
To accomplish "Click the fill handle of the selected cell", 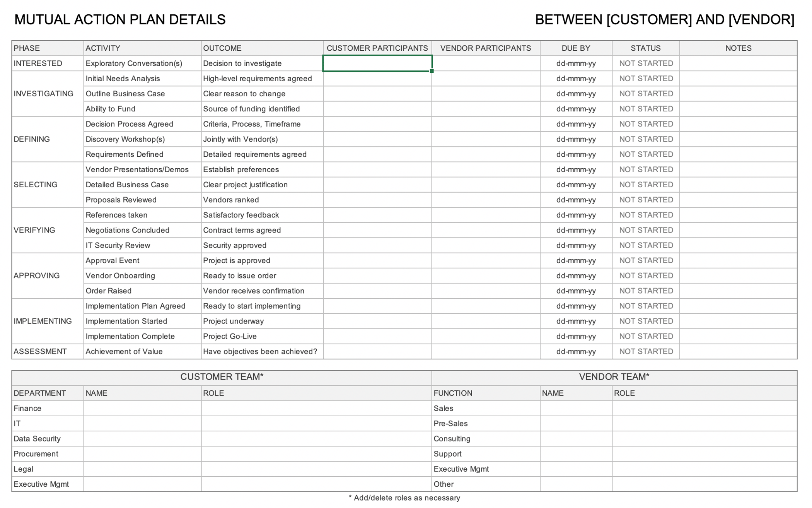I will point(432,71).
